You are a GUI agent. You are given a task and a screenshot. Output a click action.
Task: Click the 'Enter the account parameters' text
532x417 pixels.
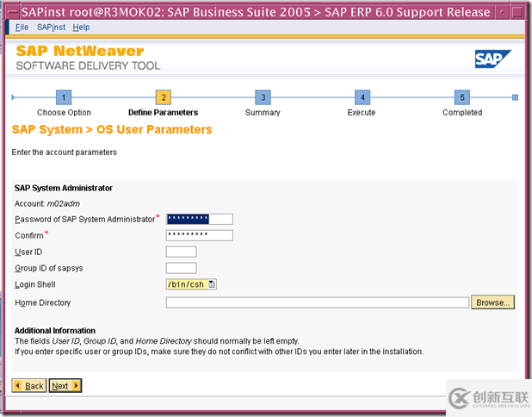click(64, 152)
